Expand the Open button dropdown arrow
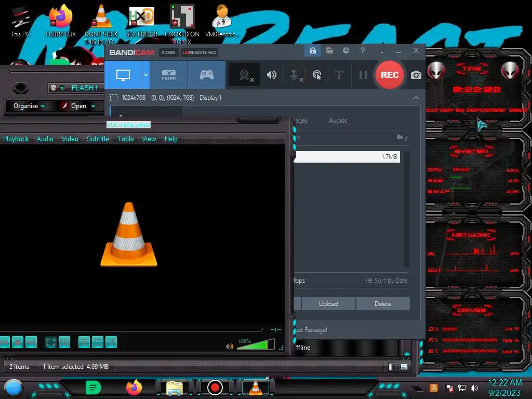 [x=94, y=106]
